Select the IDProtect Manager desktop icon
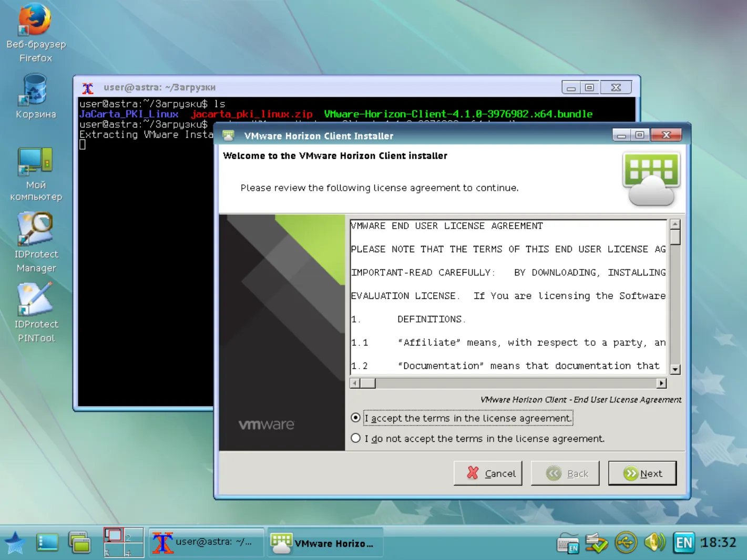 (36, 243)
